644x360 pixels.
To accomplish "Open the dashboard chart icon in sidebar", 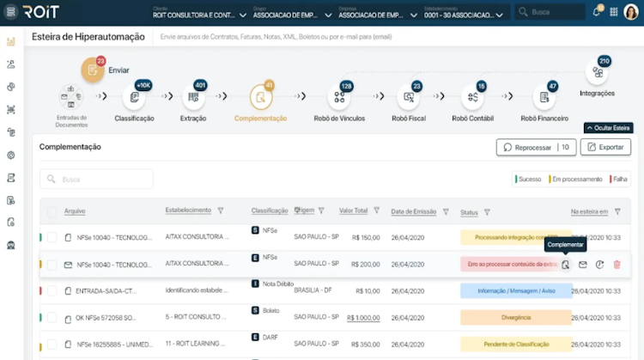I will (11, 41).
